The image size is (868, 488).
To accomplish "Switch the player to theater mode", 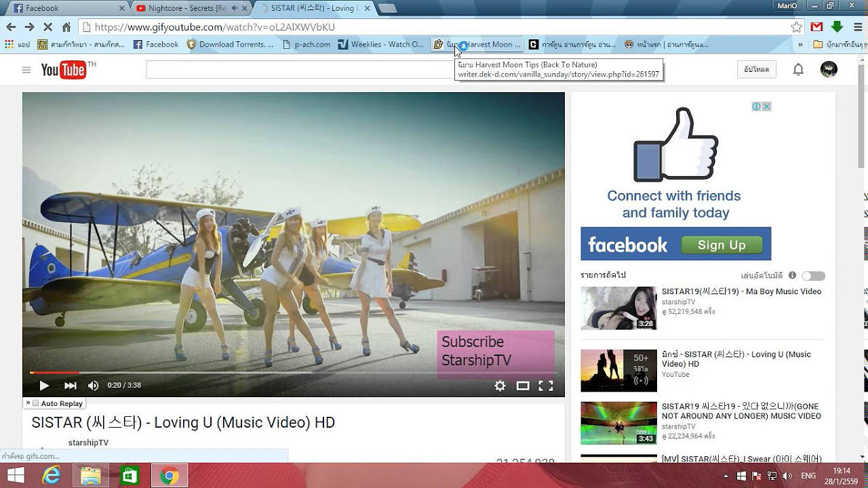I will coord(523,386).
